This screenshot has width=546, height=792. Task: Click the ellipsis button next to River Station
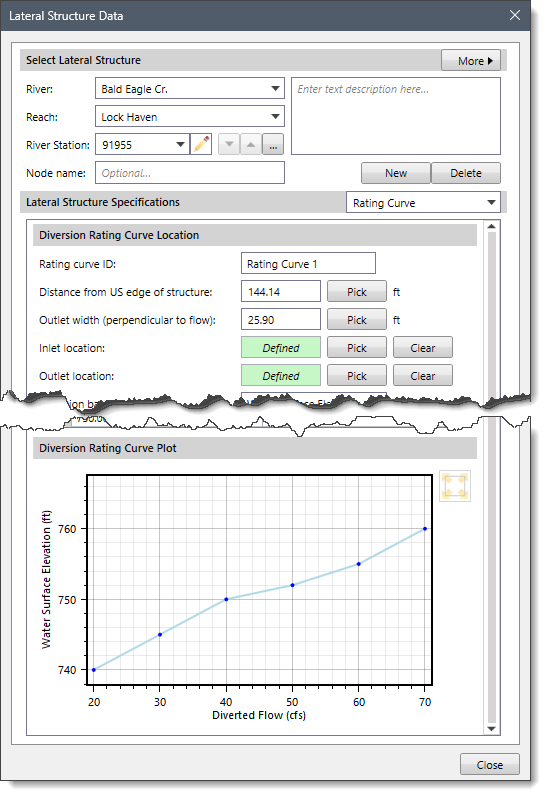click(273, 145)
